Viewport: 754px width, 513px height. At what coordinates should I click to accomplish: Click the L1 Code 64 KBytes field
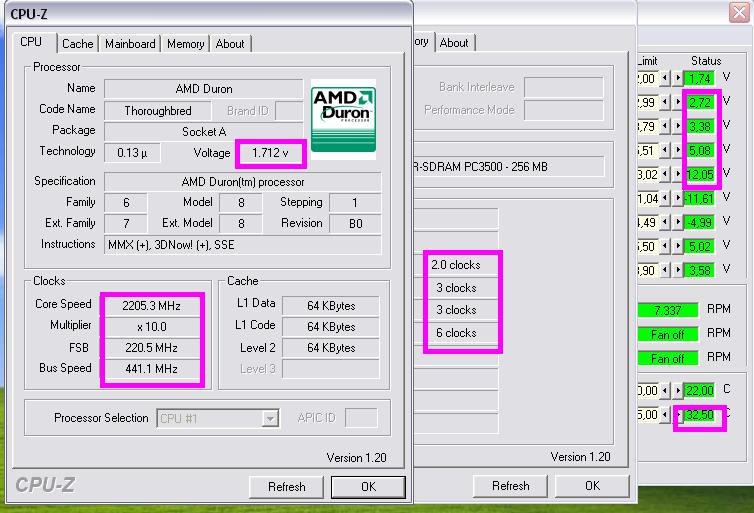coord(331,327)
